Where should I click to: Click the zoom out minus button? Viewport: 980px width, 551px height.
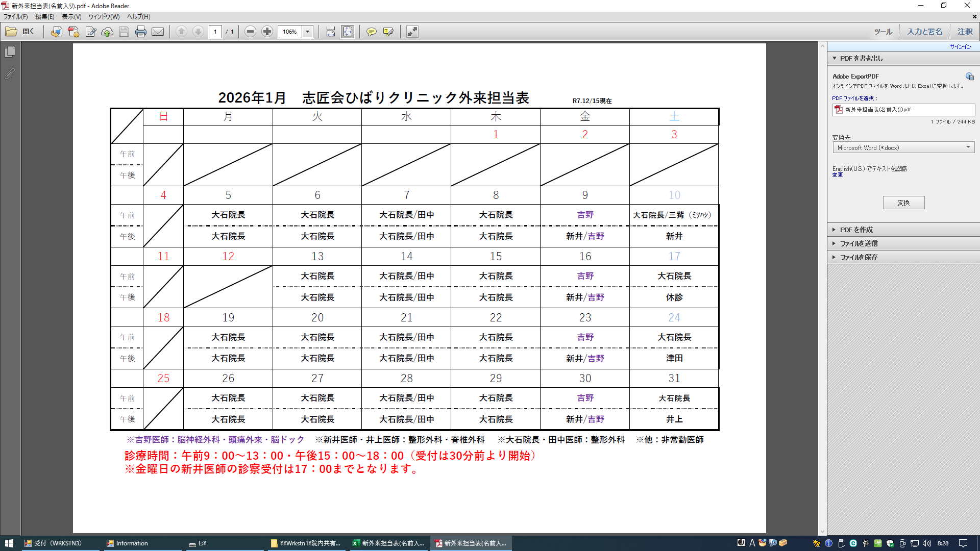pyautogui.click(x=250, y=32)
